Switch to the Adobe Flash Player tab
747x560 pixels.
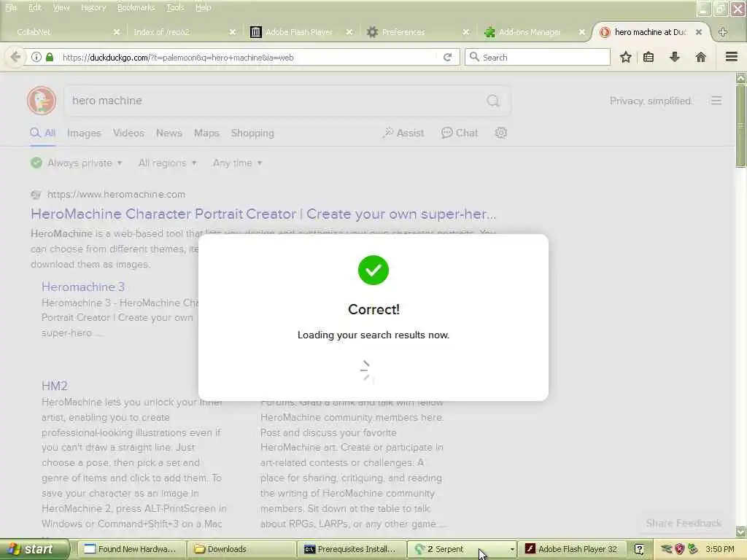300,32
